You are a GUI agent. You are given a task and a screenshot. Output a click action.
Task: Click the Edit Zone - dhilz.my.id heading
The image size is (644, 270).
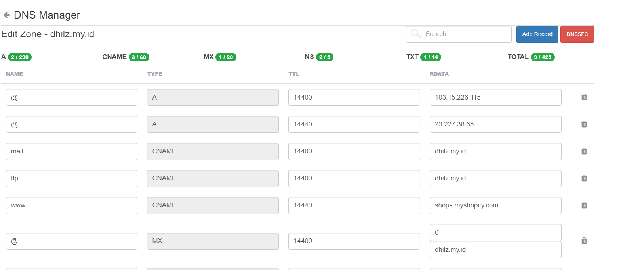pos(48,34)
